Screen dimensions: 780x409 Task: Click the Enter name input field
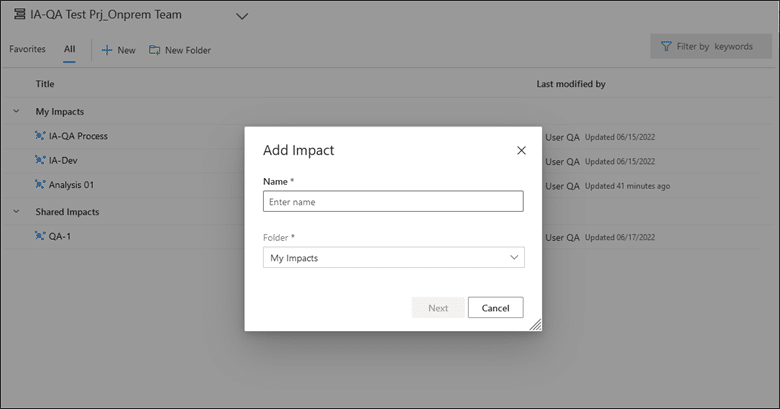point(393,202)
